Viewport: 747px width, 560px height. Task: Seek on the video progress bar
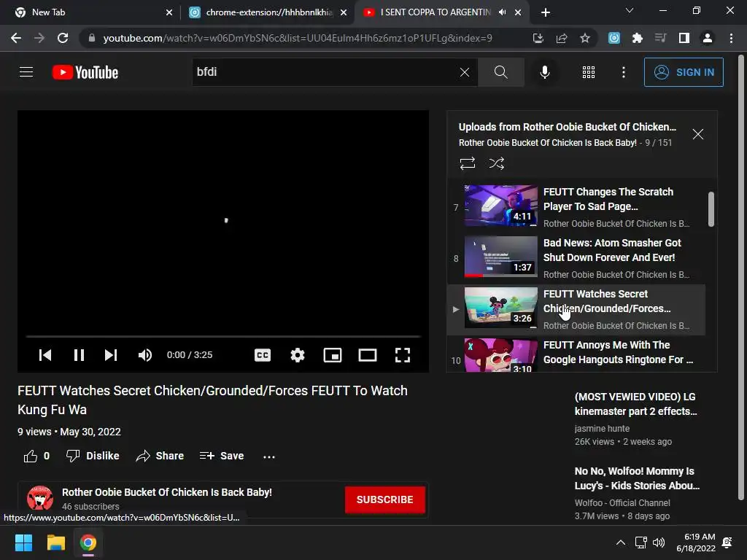223,336
